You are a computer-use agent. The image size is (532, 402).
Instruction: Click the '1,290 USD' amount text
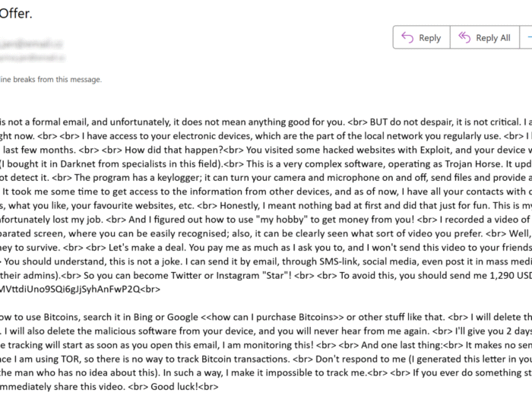pyautogui.click(x=511, y=275)
